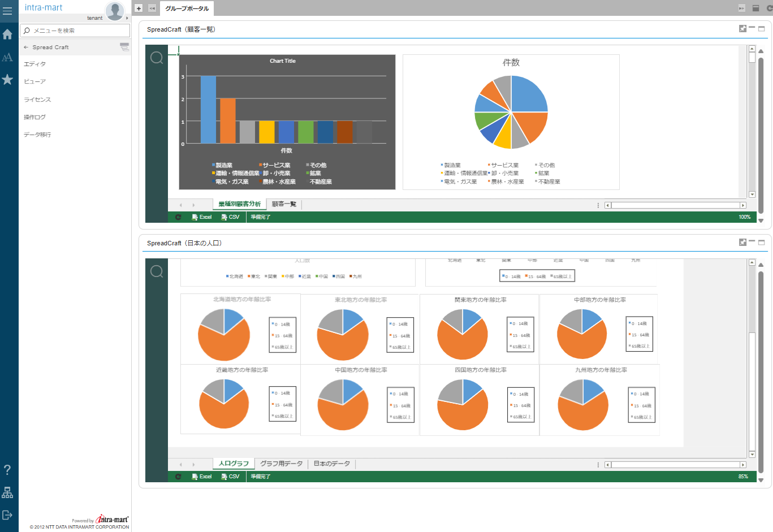This screenshot has height=532, width=773.
Task: Toggle the menu tree view icon beside Spread Craft
Action: click(x=124, y=47)
